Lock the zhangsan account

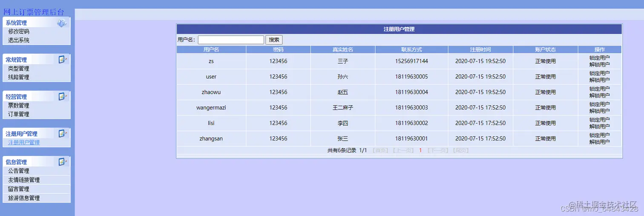(x=599, y=135)
